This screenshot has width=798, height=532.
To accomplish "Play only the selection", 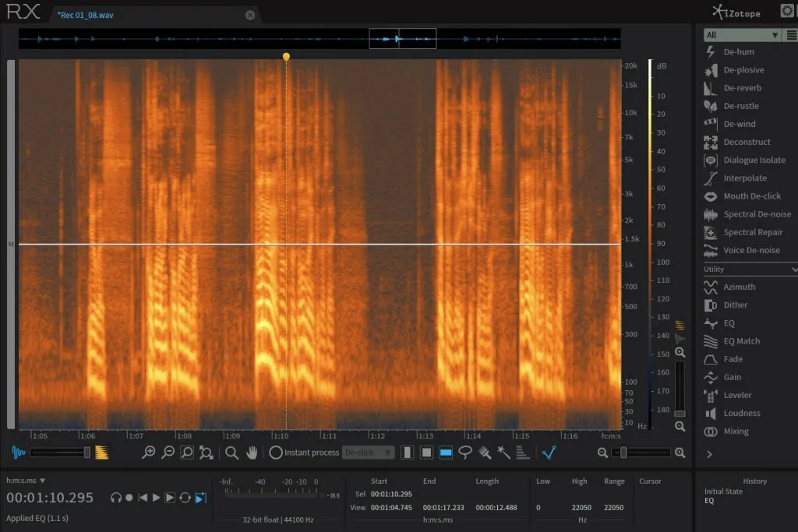I will [x=170, y=498].
